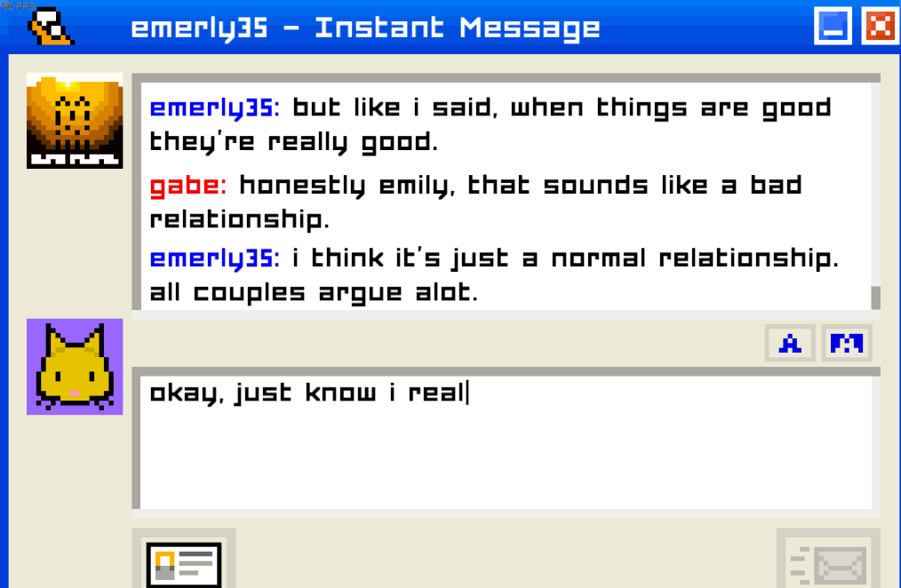
Task: Click "emerly35:" before "i think it's just"
Action: point(215,258)
